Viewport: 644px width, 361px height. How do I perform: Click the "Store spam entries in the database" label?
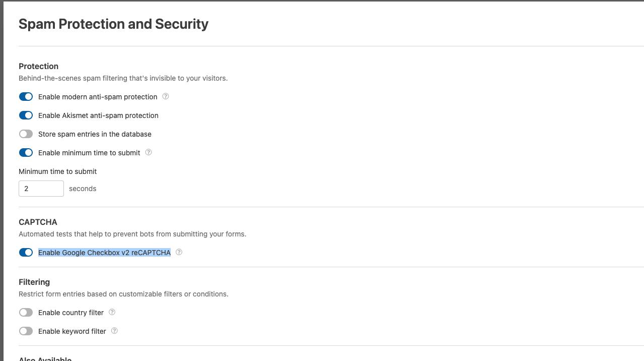pyautogui.click(x=95, y=134)
